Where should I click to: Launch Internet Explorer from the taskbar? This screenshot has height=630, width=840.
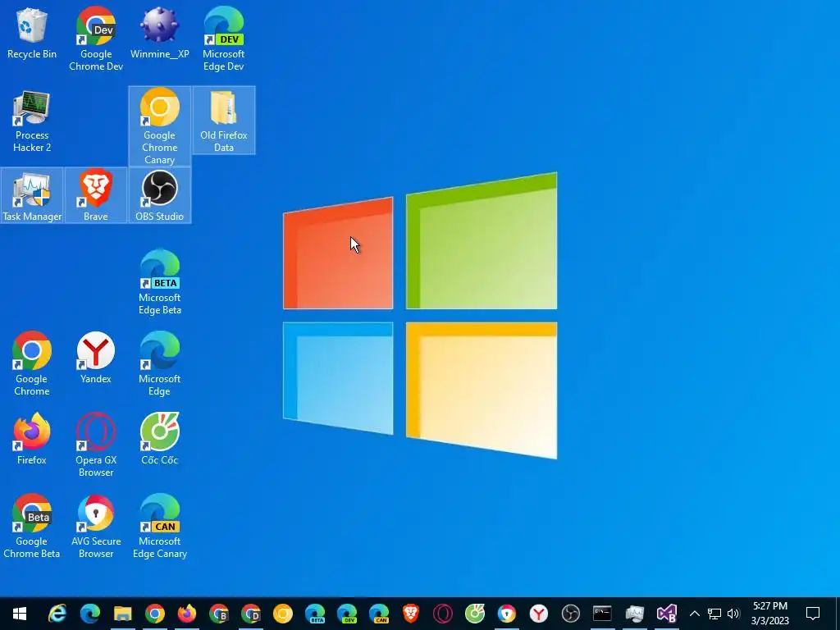coord(57,614)
